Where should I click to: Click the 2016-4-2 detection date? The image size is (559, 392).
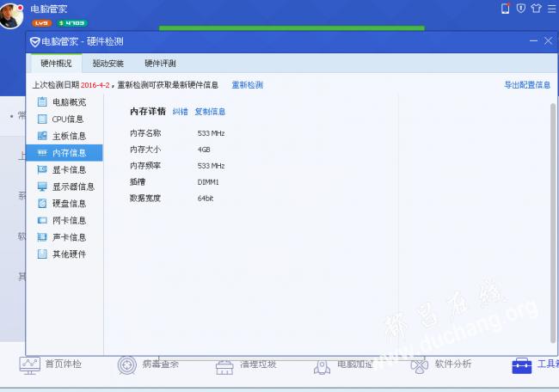pos(95,85)
